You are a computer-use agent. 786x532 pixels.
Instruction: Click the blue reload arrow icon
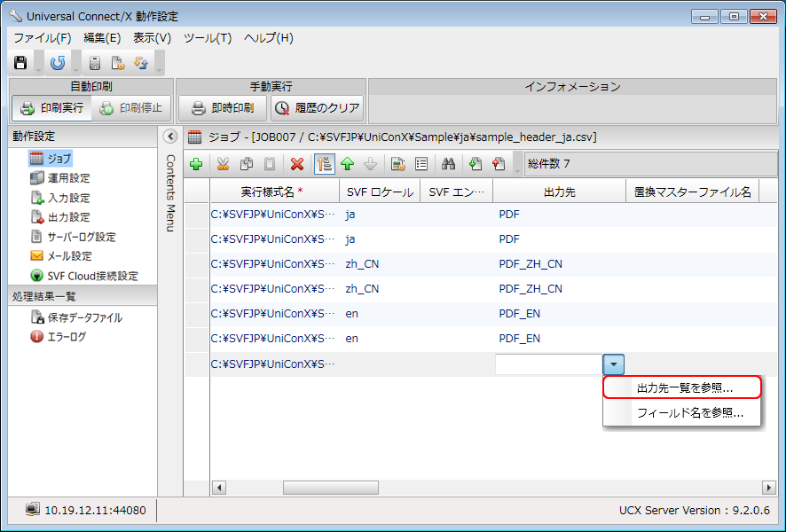pos(58,63)
